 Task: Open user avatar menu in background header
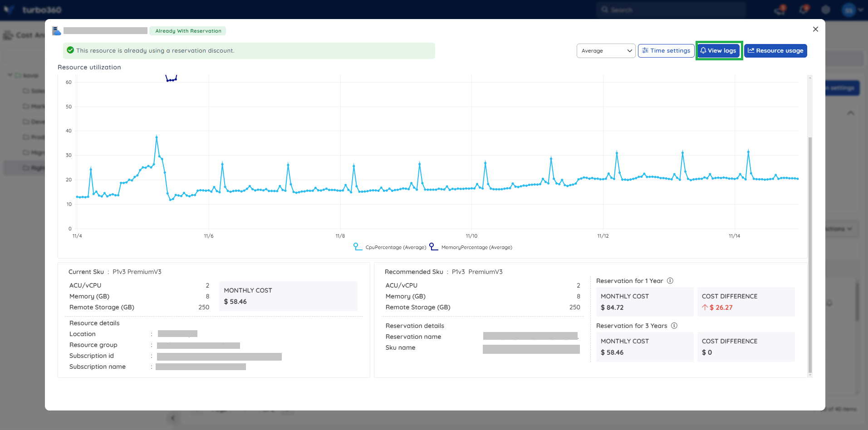click(853, 10)
